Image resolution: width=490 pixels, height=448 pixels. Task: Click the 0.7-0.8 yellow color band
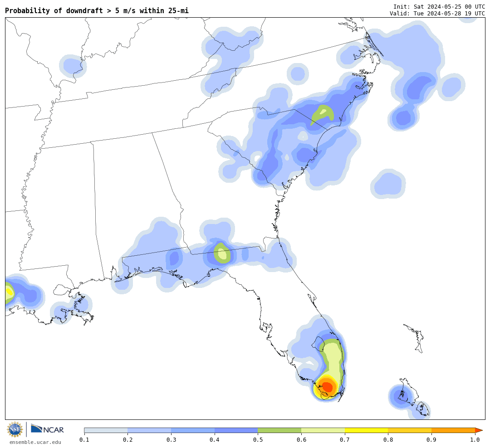(367, 430)
